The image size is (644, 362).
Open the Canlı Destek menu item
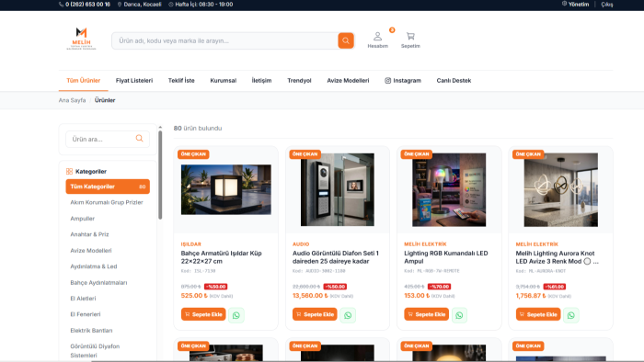pyautogui.click(x=454, y=80)
